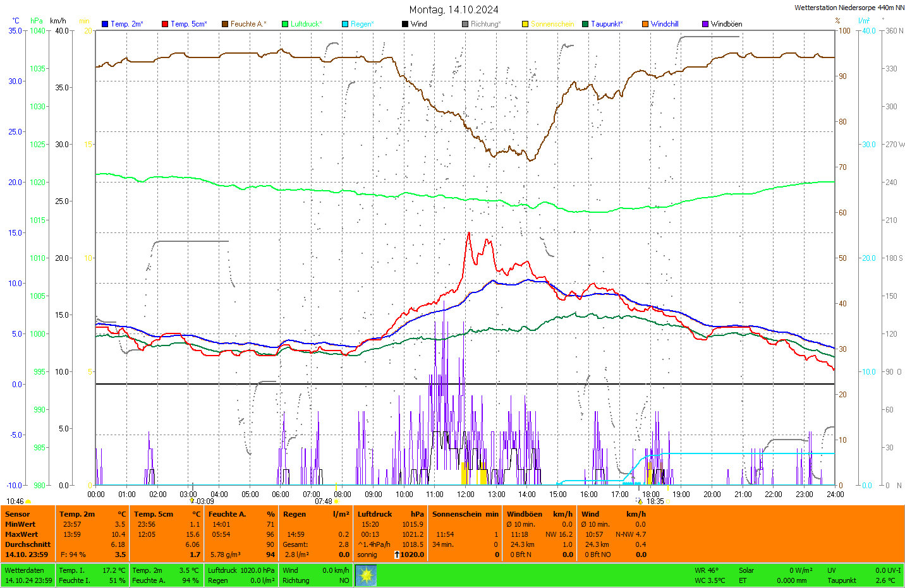Click the orange Windchill legend square
This screenshot has height=588, width=905.
(x=645, y=24)
